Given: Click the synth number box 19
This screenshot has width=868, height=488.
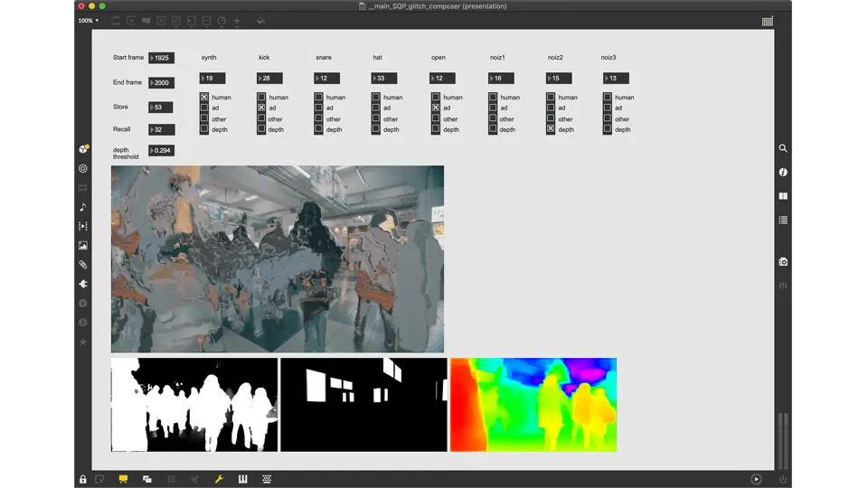Looking at the screenshot, I should [x=212, y=78].
